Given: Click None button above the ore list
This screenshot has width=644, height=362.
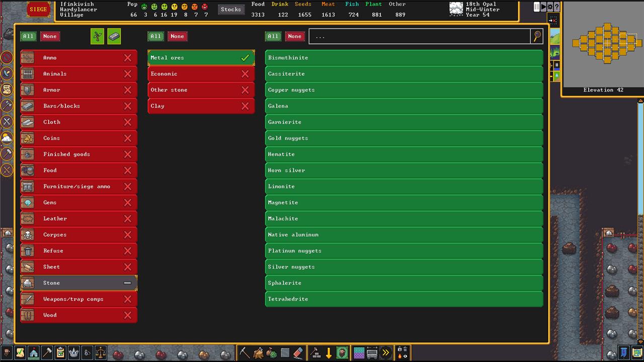Looking at the screenshot, I should [295, 36].
